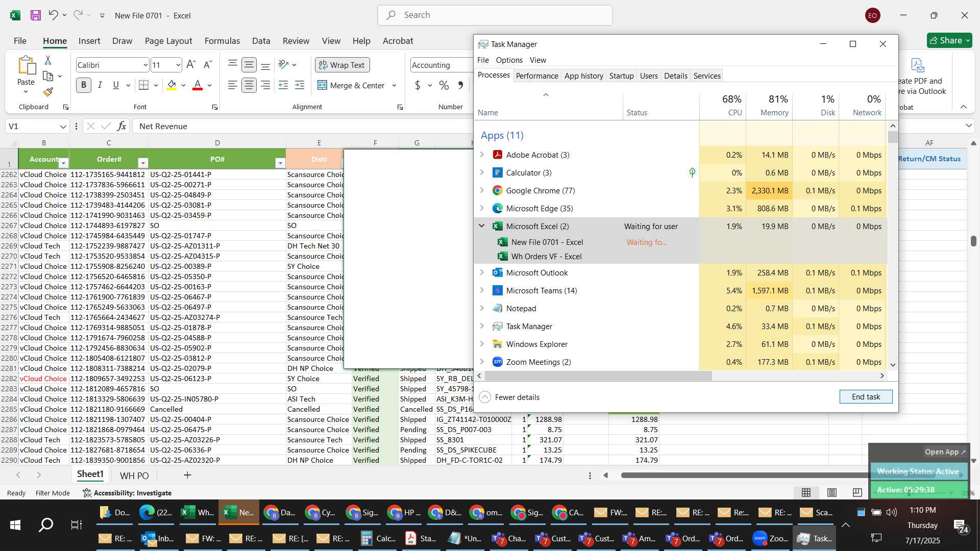Open Options menu in Task Manager

point(509,60)
